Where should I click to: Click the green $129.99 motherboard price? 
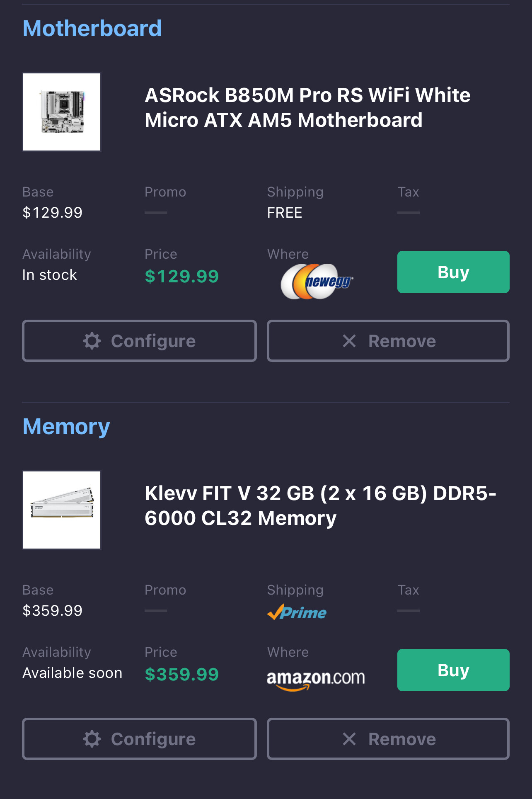181,277
